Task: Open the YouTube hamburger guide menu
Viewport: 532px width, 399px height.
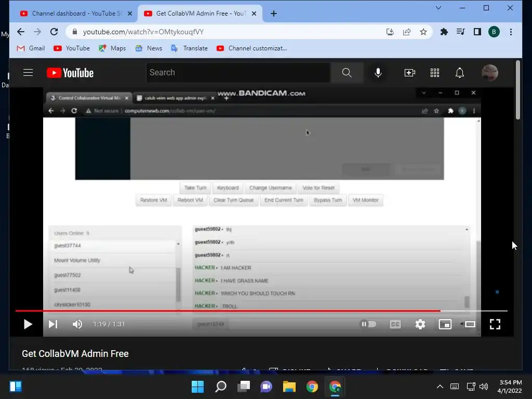Action: point(28,73)
